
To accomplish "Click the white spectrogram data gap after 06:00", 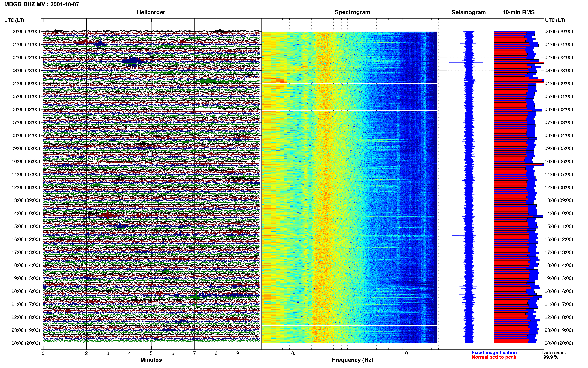I will pos(349,111).
